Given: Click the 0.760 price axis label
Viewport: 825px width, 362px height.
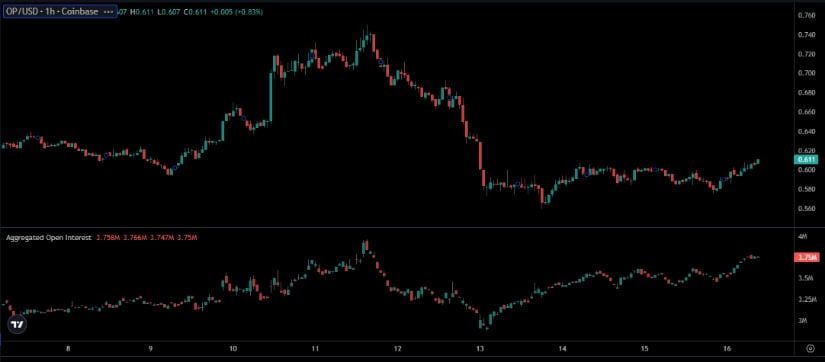Looking at the screenshot, I should (807, 15).
